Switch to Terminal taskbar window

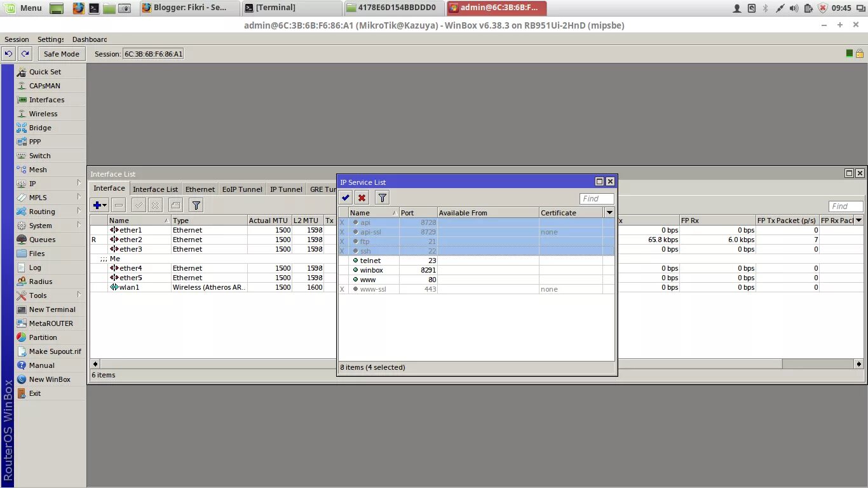[x=292, y=8]
